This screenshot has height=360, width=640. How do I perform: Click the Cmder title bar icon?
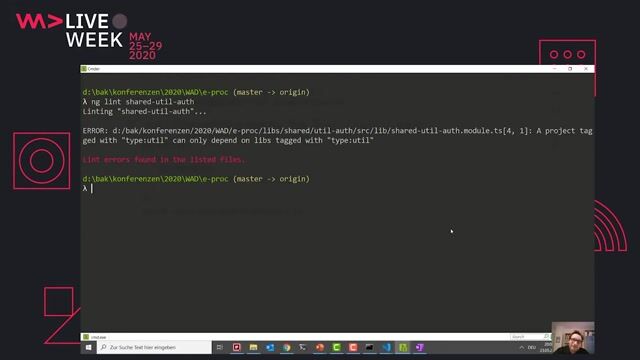tap(84, 69)
